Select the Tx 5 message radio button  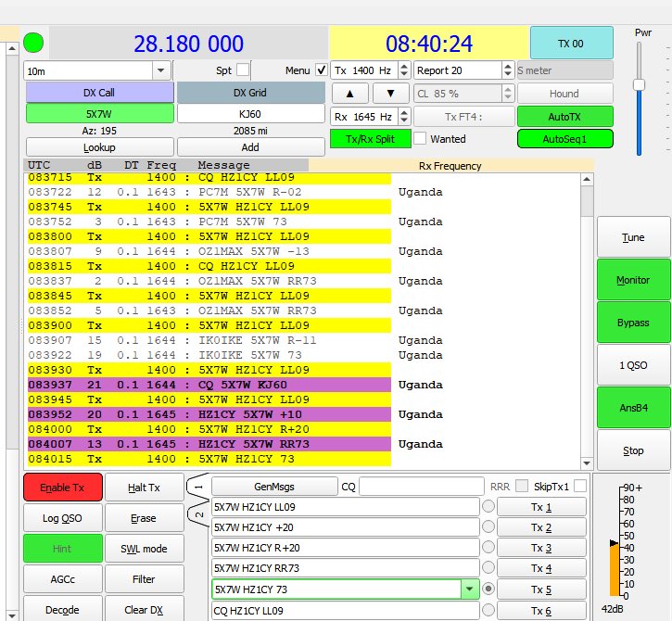[x=488, y=589]
